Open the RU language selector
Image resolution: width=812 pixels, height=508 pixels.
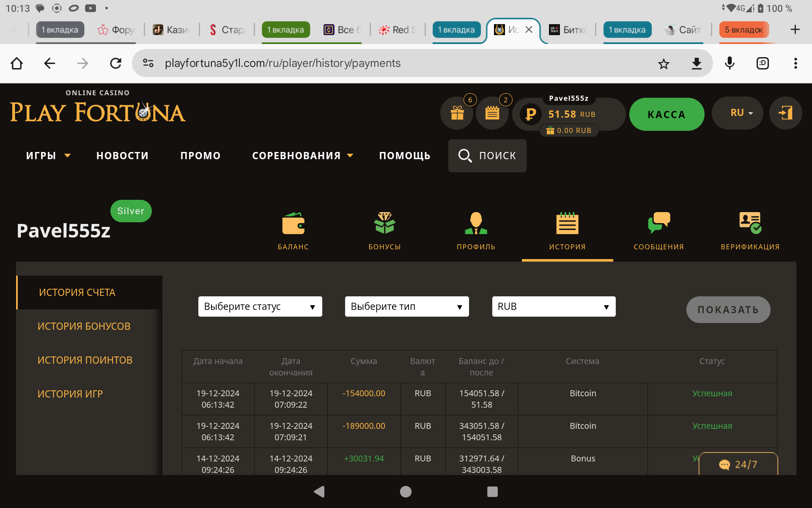[737, 113]
